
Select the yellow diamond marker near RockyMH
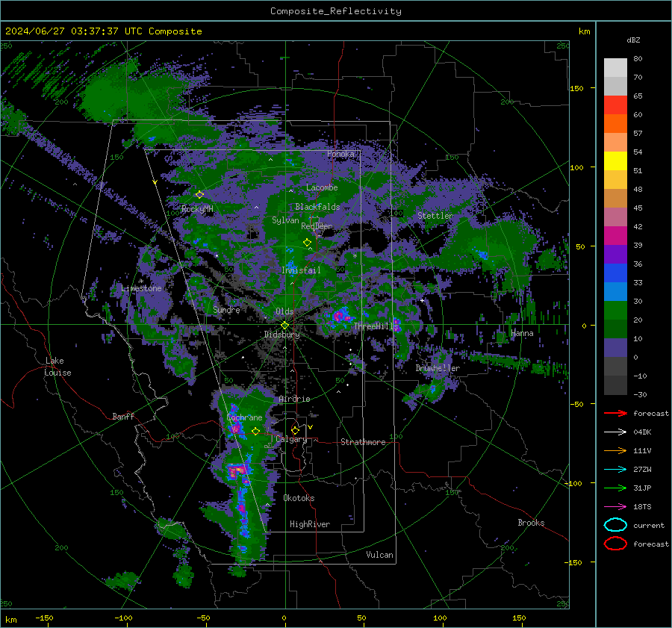coord(199,195)
